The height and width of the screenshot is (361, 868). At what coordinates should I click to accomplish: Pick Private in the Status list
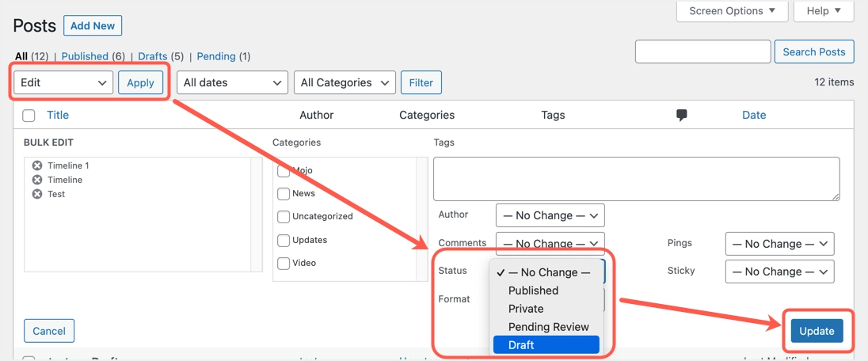(x=526, y=309)
